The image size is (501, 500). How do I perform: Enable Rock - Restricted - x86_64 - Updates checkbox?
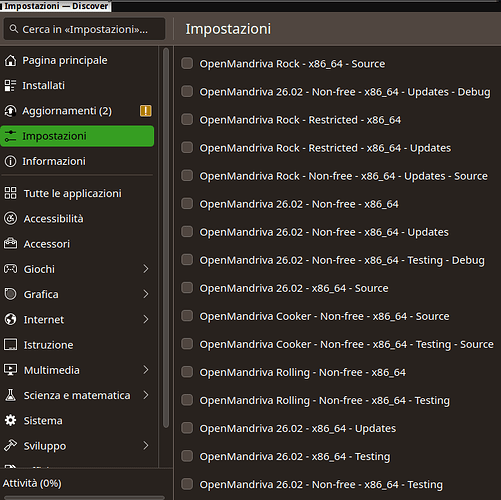[x=187, y=147]
